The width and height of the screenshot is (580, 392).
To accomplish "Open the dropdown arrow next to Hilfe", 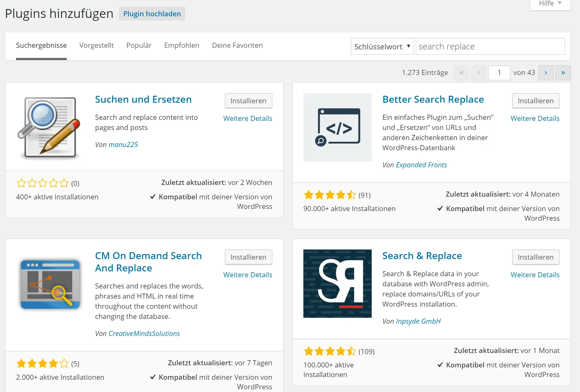I will pyautogui.click(x=560, y=3).
